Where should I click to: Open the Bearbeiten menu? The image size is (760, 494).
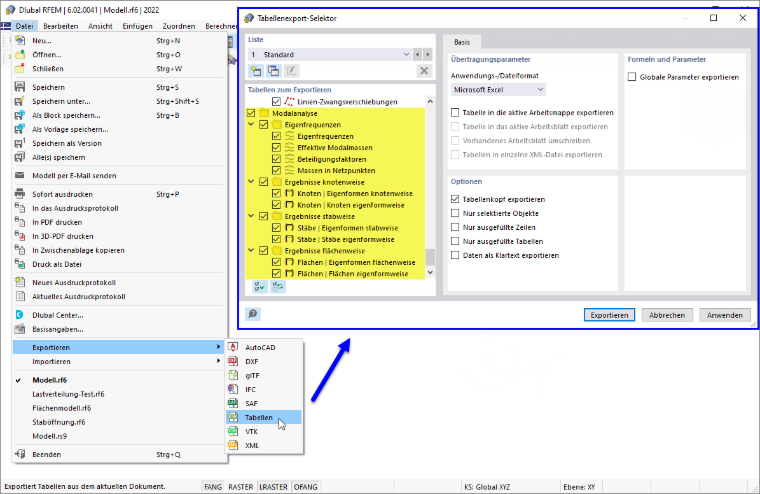click(61, 26)
